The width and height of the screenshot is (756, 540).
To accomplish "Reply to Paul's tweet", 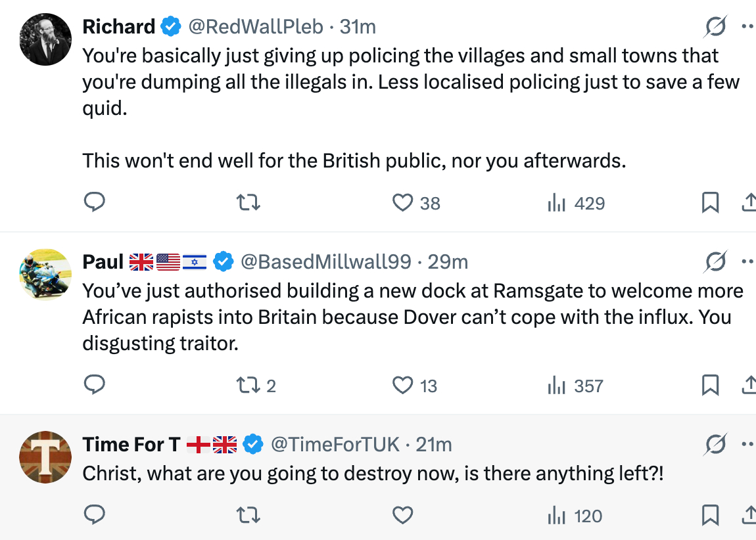I will 95,385.
